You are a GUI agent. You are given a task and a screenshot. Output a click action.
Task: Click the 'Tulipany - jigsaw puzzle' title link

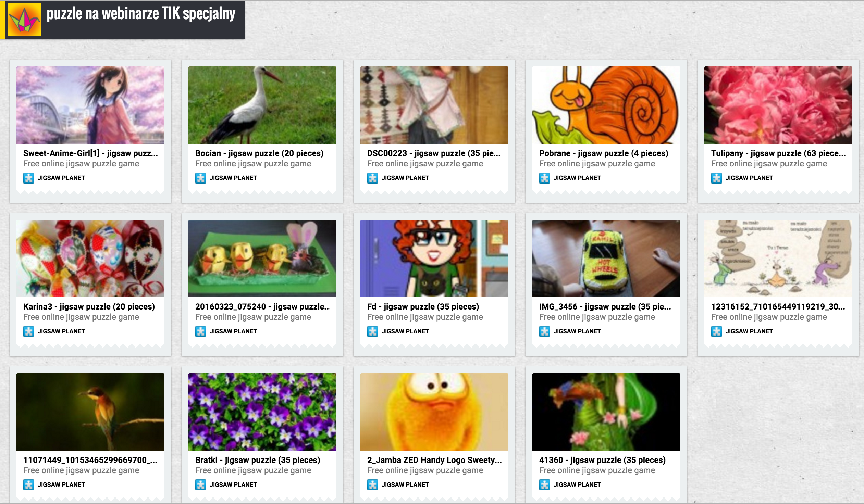(778, 153)
